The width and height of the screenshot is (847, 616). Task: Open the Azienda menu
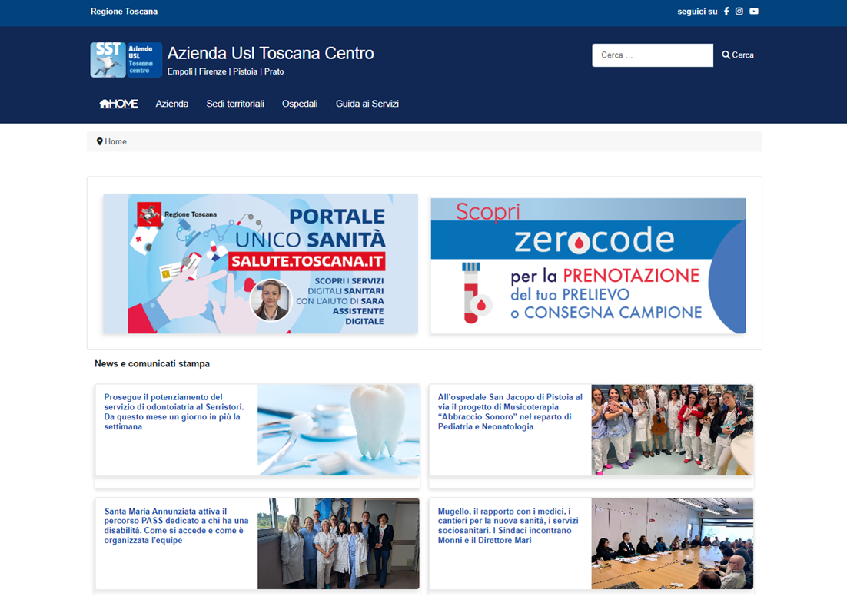click(172, 103)
